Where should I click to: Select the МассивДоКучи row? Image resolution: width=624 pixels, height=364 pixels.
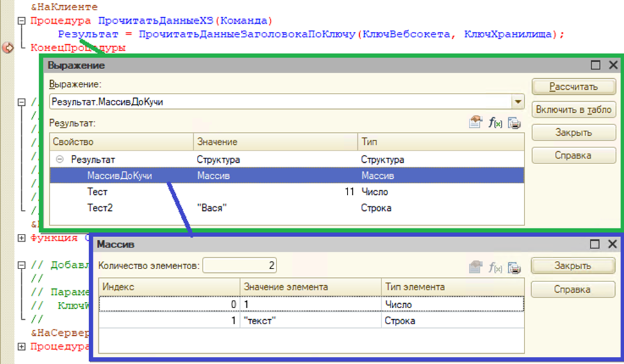[x=287, y=176]
